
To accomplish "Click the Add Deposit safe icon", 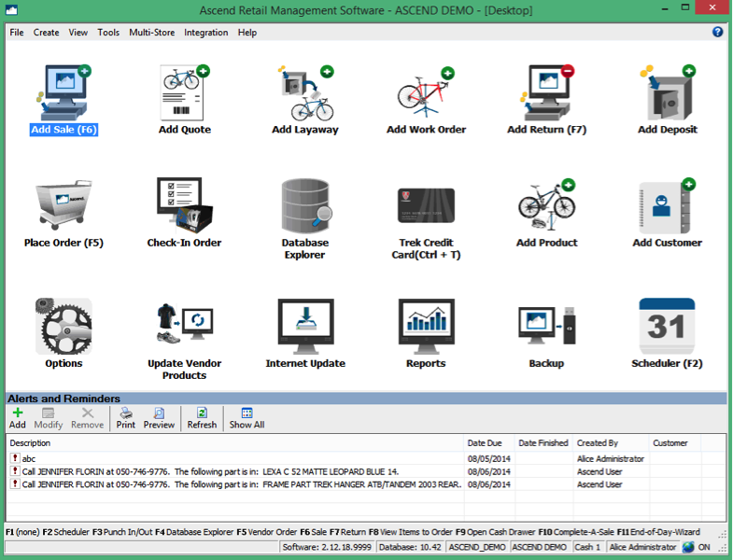I will [x=667, y=93].
